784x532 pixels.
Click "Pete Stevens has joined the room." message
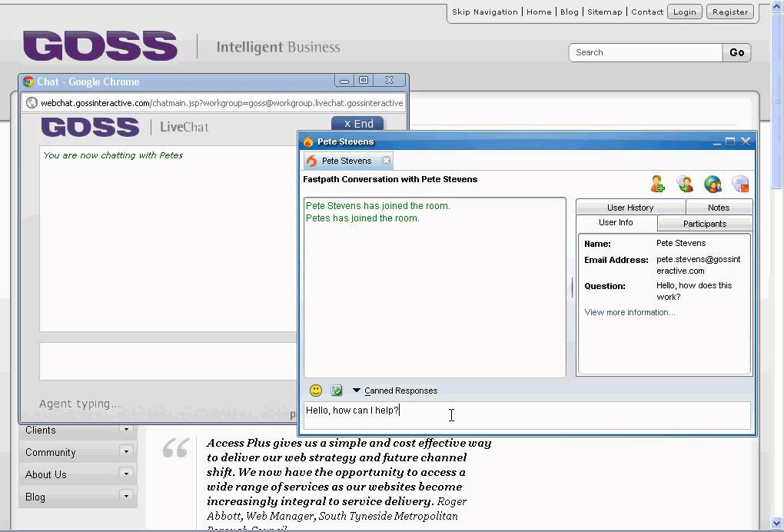[377, 205]
